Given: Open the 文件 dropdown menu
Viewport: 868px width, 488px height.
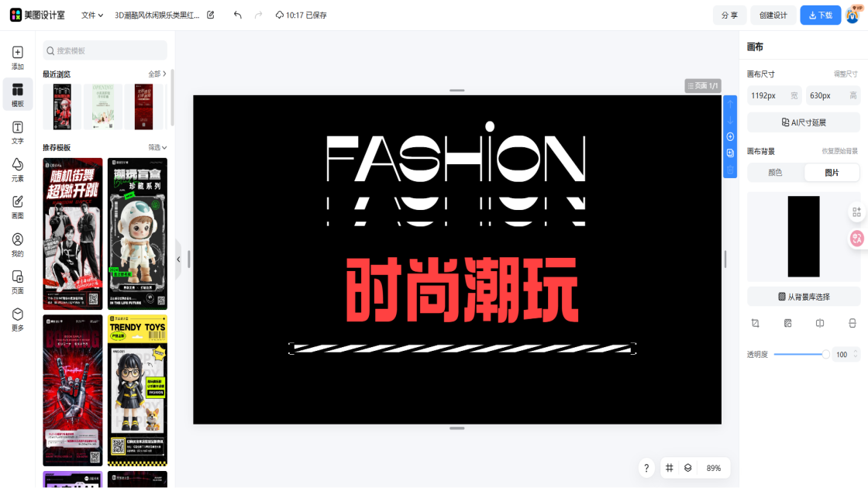Looking at the screenshot, I should (x=92, y=15).
